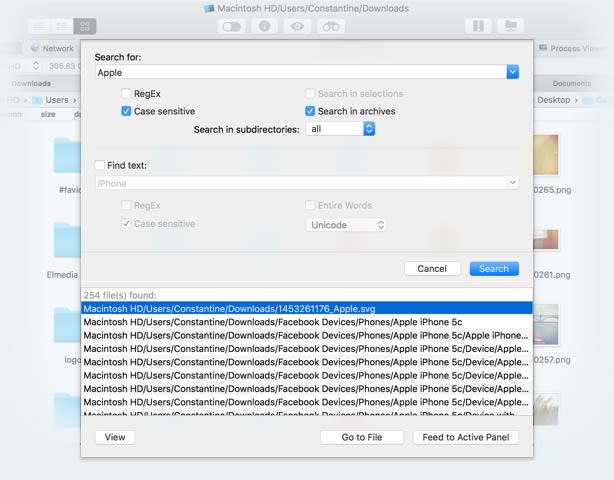Select the 1453261176_Apple.svg result
Screen dimensions: 614x480
tap(307, 309)
